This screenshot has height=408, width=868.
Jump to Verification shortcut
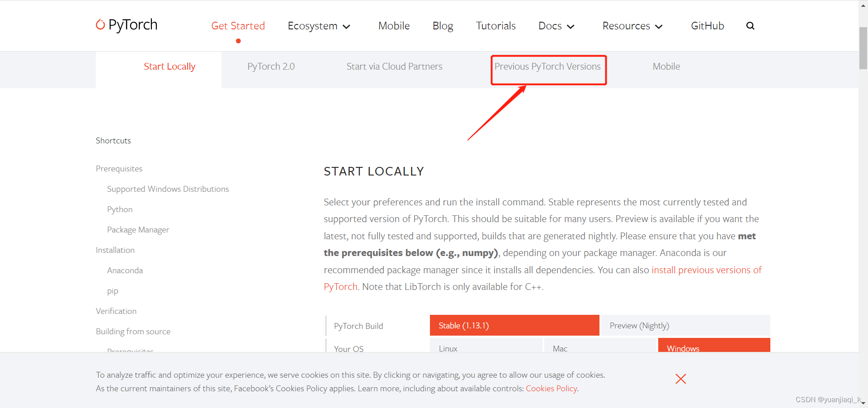[x=116, y=311]
